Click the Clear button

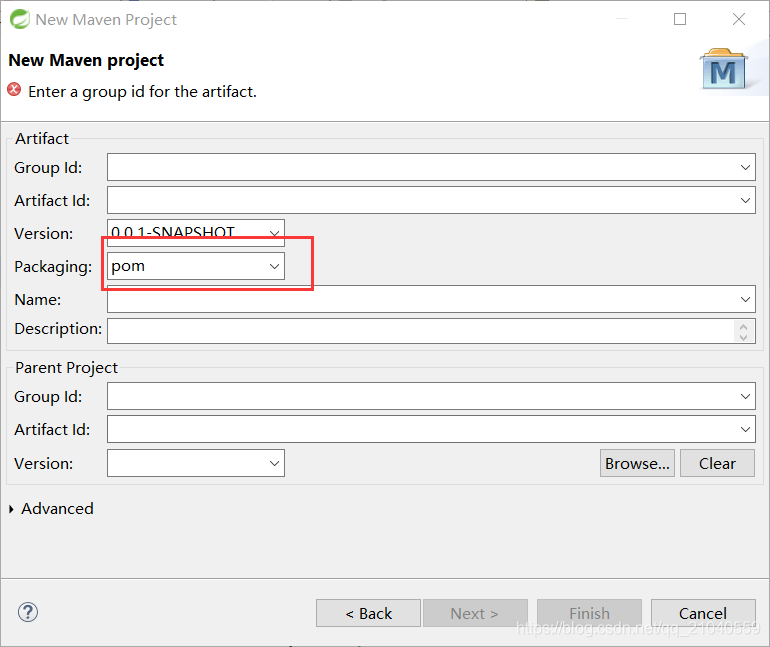(x=717, y=463)
